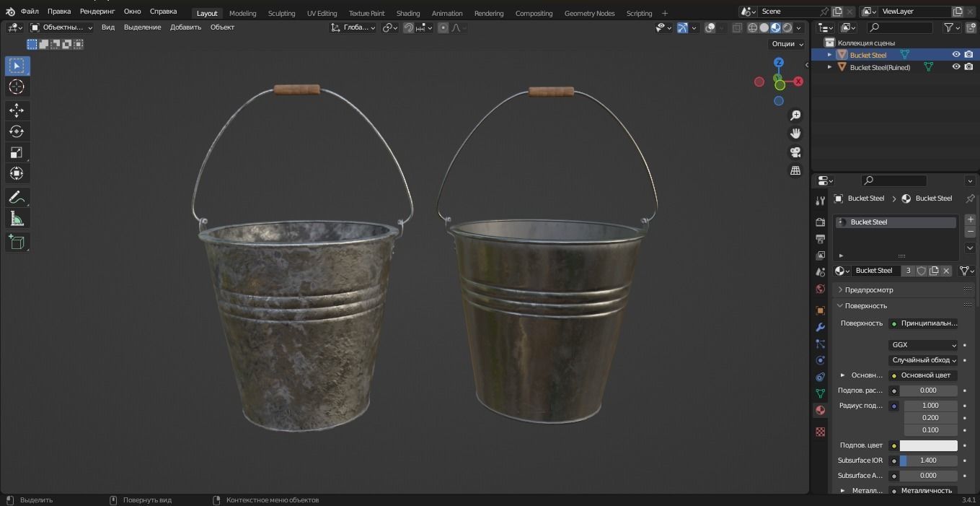The height and width of the screenshot is (506, 980).
Task: Toggle snapping magnet button
Action: 409,27
